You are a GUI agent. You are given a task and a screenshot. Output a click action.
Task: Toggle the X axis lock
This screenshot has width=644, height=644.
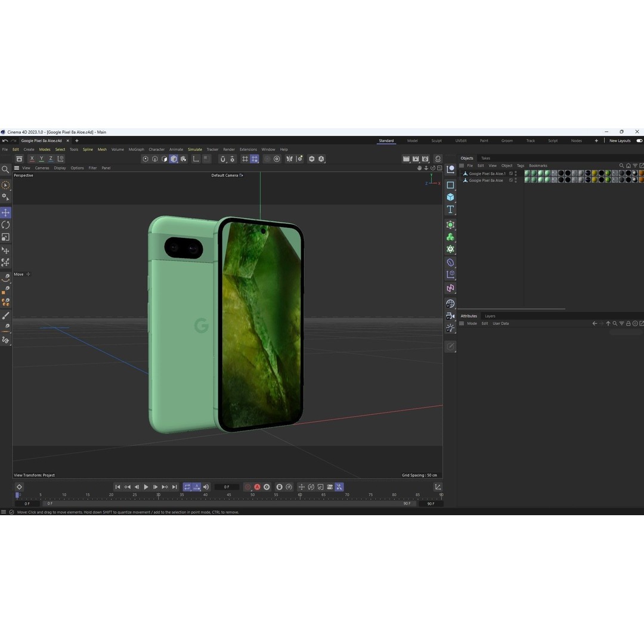click(x=32, y=159)
